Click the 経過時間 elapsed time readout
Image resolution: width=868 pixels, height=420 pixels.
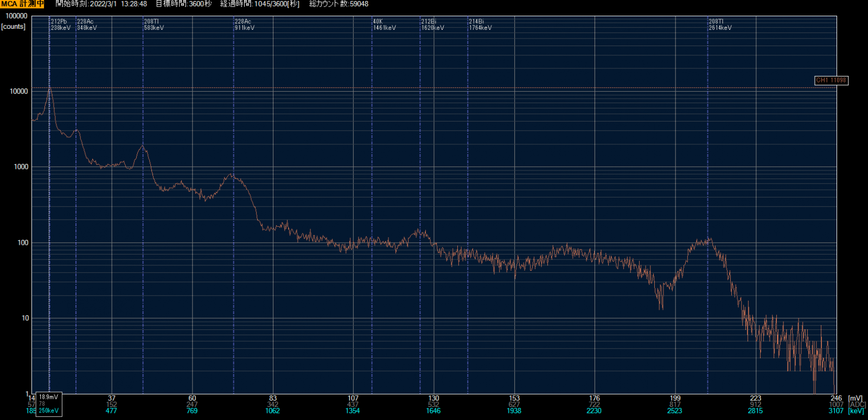tap(260, 4)
